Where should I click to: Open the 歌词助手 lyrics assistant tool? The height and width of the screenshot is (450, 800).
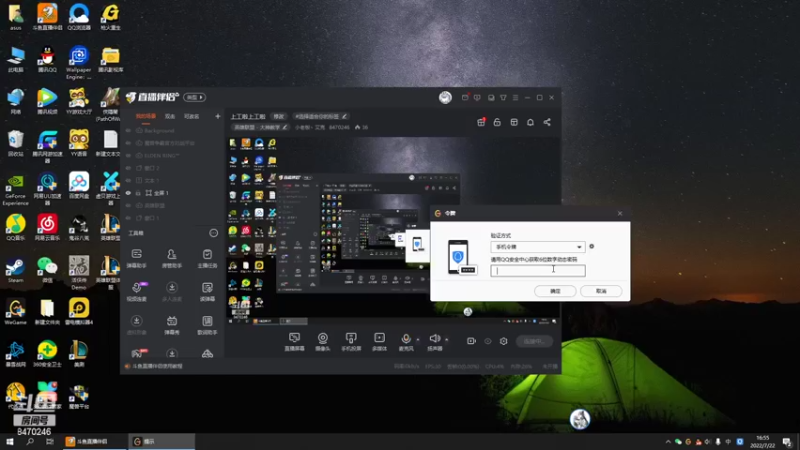[207, 324]
